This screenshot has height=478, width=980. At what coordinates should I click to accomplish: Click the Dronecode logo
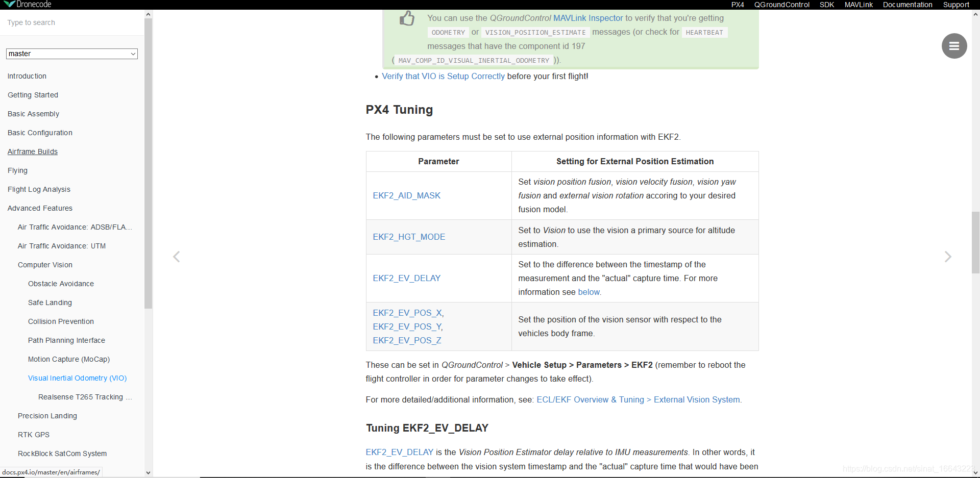tap(27, 4)
